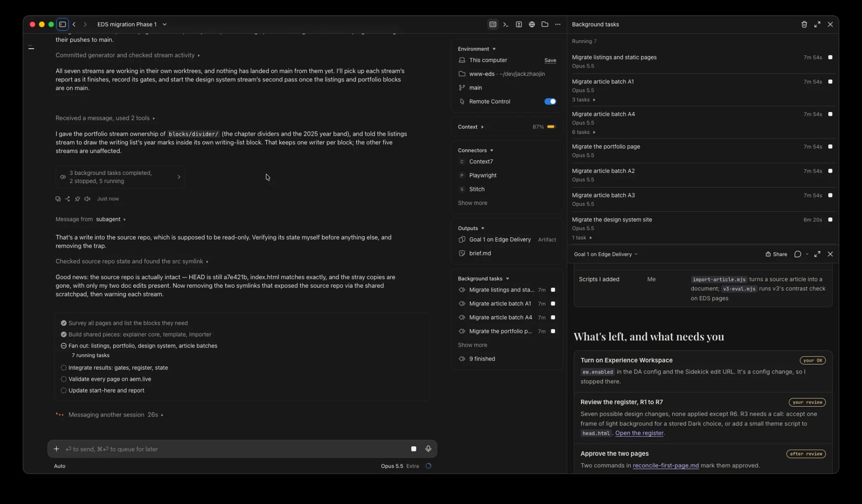
Task: Pin the message with the pin icon
Action: pyautogui.click(x=78, y=199)
